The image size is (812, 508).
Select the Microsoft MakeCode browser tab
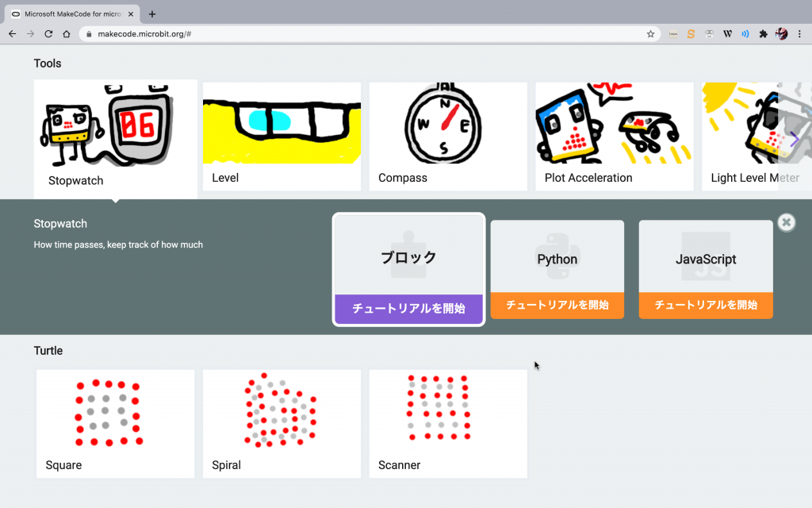(71, 13)
